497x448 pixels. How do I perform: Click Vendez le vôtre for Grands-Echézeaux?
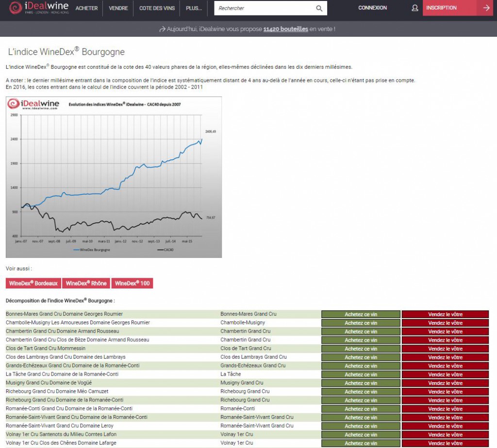446,366
